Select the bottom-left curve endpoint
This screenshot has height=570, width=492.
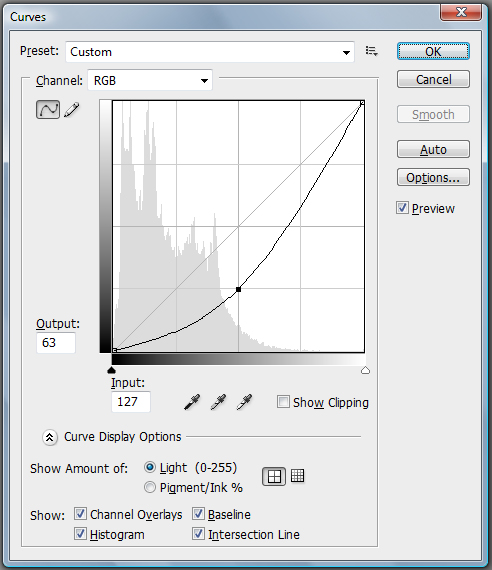click(x=115, y=350)
